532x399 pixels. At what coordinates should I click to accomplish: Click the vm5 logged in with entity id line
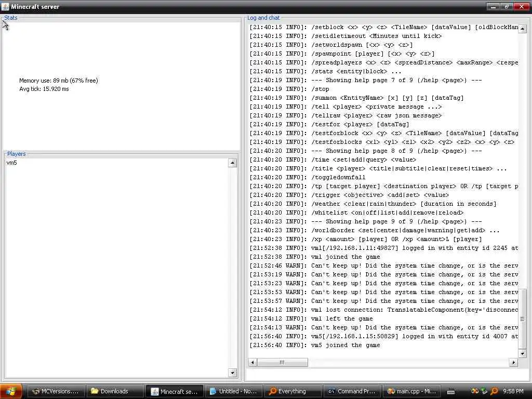tap(384, 336)
